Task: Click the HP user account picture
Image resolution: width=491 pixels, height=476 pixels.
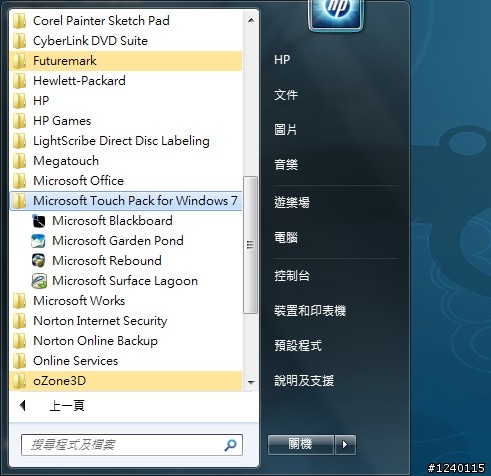Action: click(x=336, y=14)
